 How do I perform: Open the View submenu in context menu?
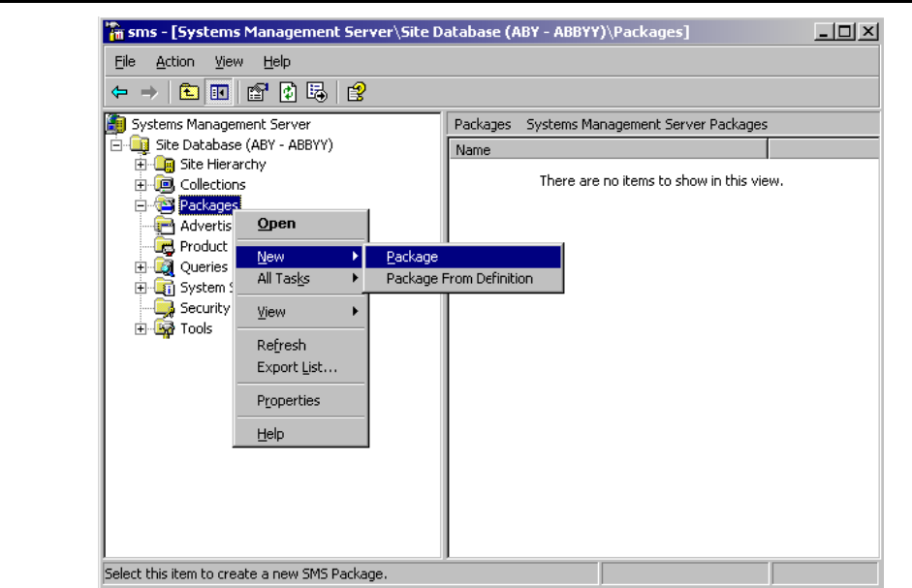click(300, 312)
